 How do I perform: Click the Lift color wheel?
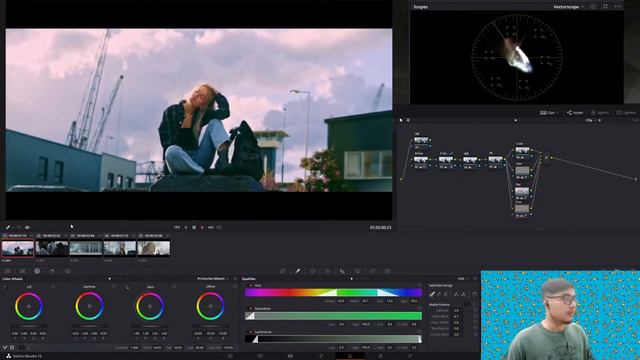29,306
